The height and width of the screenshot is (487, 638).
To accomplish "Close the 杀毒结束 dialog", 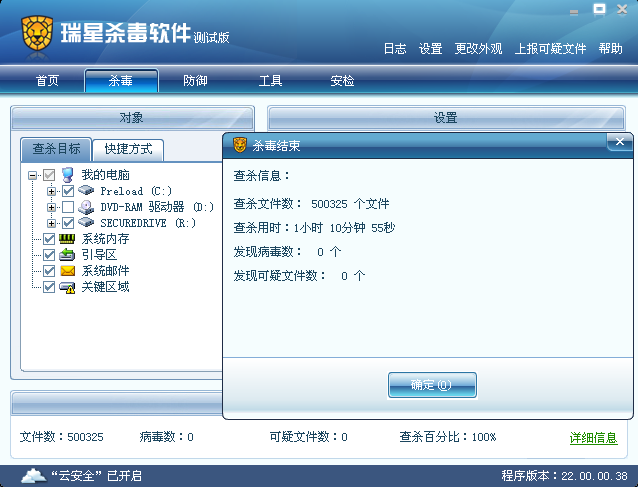I will point(620,142).
